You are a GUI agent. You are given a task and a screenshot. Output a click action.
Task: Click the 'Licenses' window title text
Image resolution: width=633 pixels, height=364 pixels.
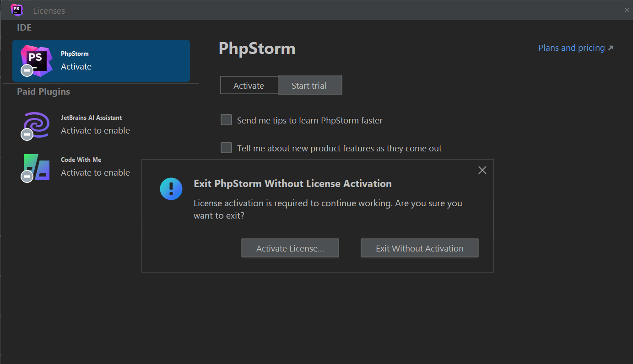point(49,11)
